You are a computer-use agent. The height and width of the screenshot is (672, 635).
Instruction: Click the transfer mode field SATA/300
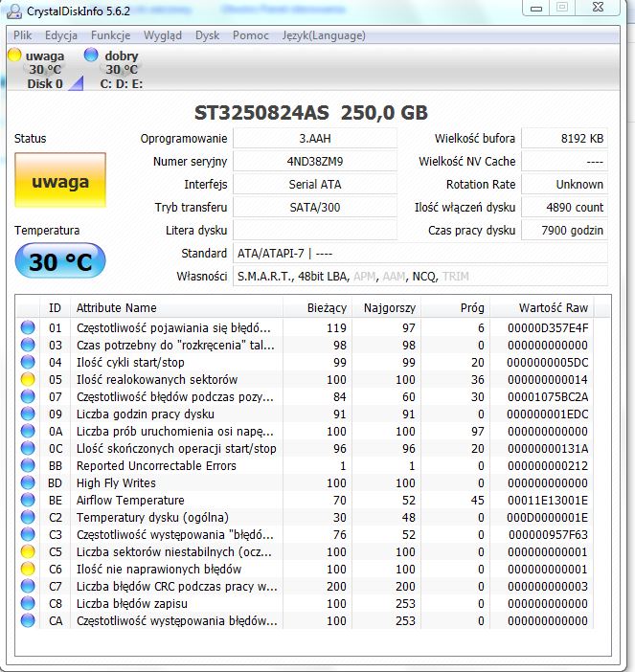tap(315, 208)
